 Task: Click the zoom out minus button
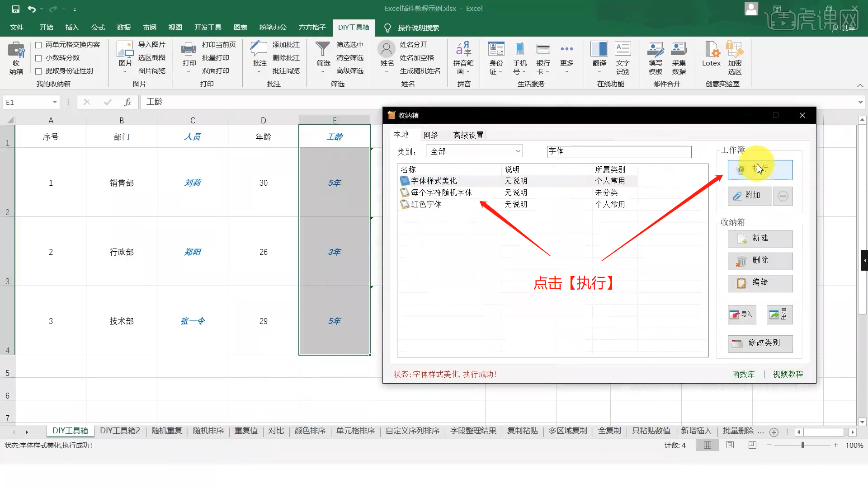coord(769,445)
